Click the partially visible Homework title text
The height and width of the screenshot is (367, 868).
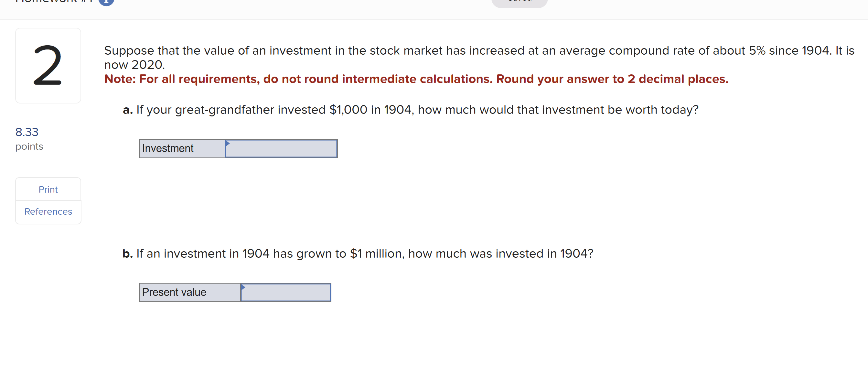54,2
